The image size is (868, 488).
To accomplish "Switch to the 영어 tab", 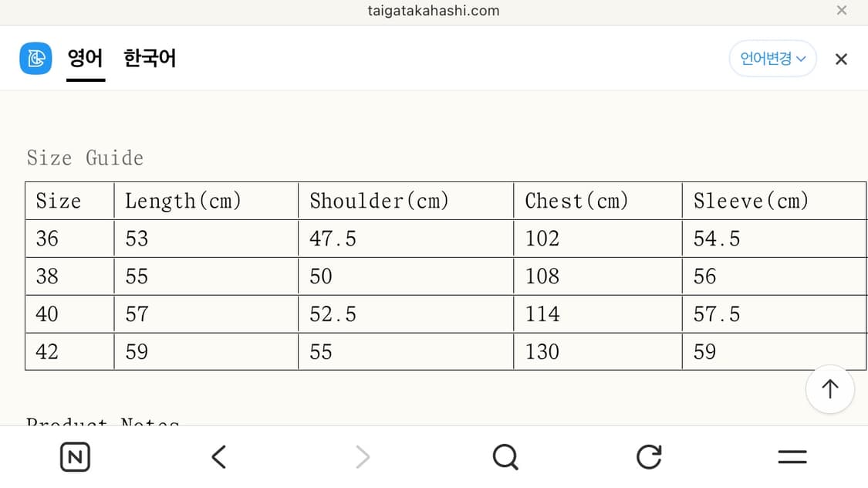I will pyautogui.click(x=85, y=59).
